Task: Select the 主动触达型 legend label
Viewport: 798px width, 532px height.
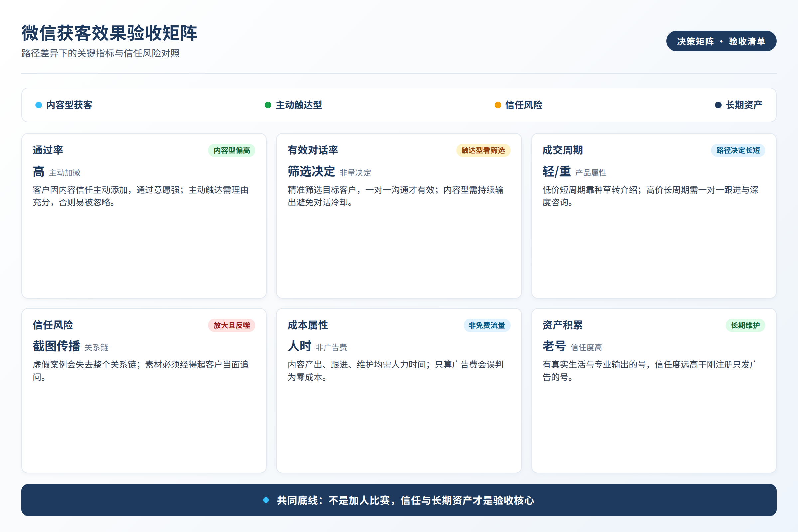Action: pos(299,105)
